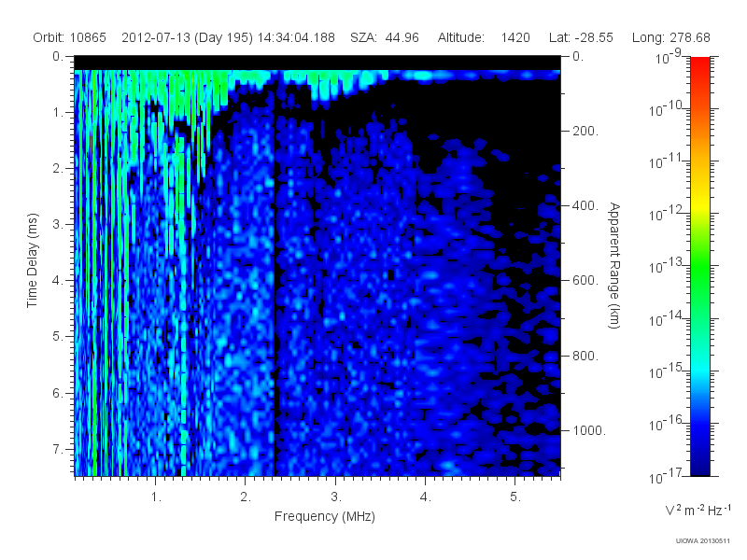Click the '10^-13' color bar label
This screenshot has height=560, width=747.
click(x=666, y=266)
